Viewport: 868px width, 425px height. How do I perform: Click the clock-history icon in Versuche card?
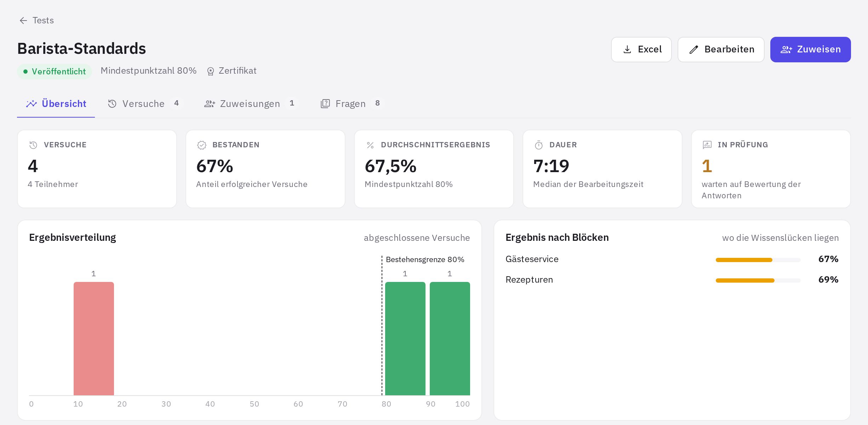coord(33,145)
